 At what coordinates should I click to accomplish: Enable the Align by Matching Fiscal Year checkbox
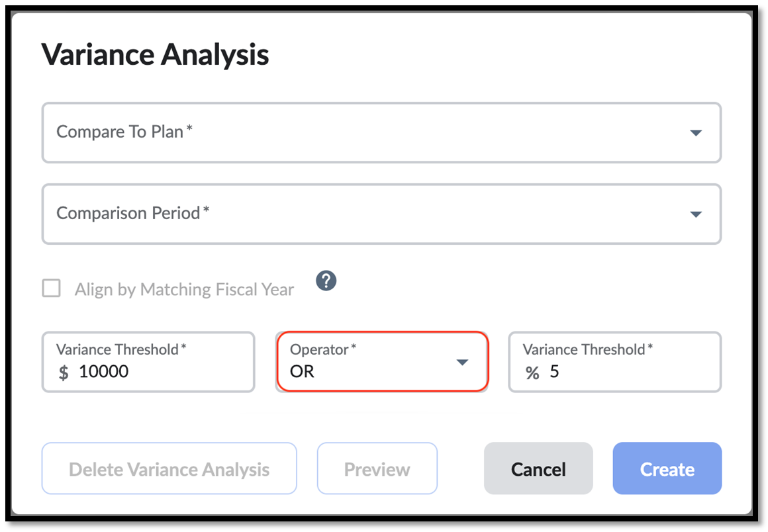tap(52, 288)
